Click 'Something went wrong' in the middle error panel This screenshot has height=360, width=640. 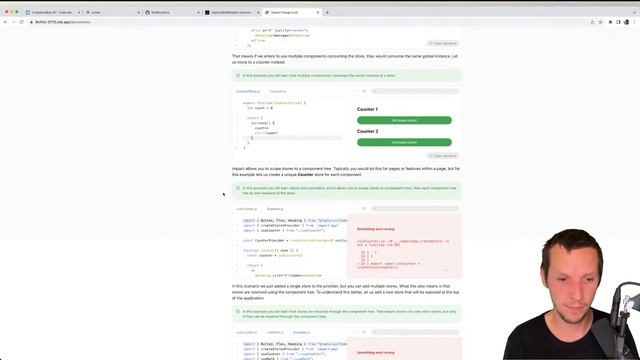(x=376, y=229)
